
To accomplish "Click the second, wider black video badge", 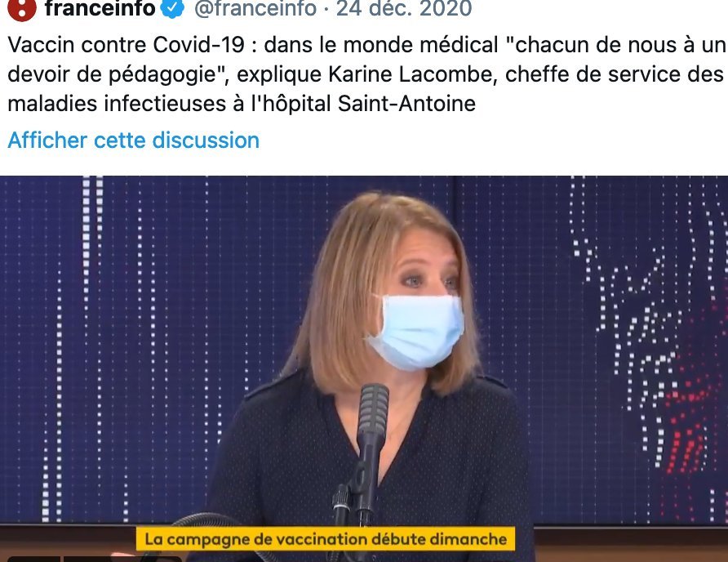I will [x=122, y=559].
